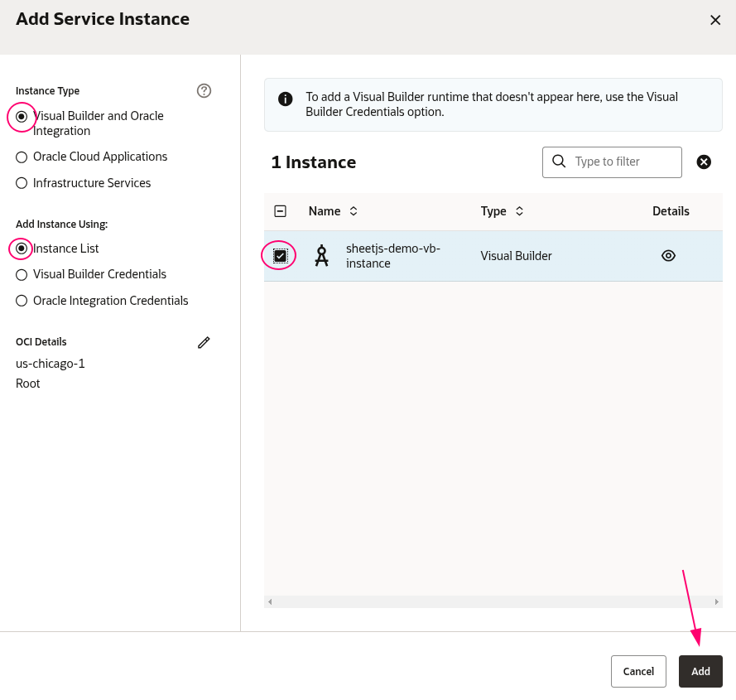Click the right arrow of the horizontal scrollbar
Image resolution: width=736 pixels, height=700 pixels.
pyautogui.click(x=717, y=600)
